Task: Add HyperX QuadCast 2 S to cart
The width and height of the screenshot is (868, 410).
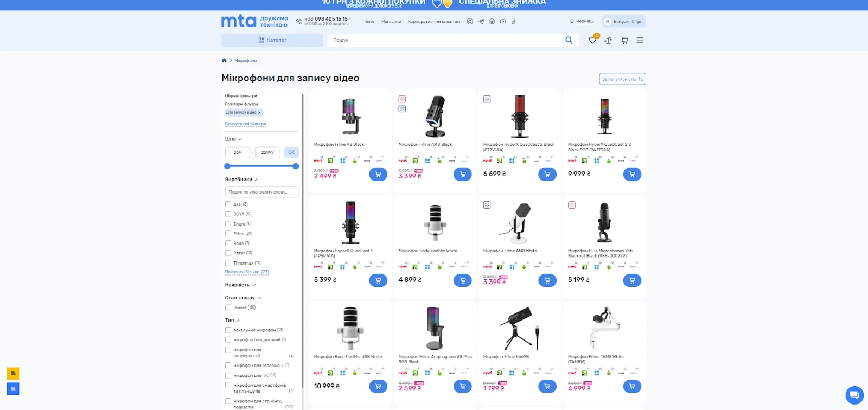Action: (x=632, y=174)
